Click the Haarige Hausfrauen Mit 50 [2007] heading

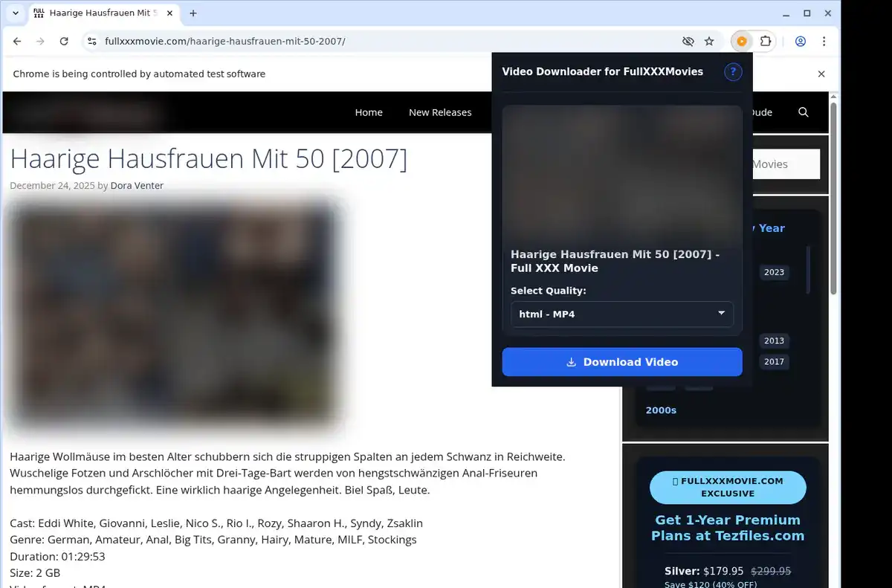pyautogui.click(x=209, y=159)
